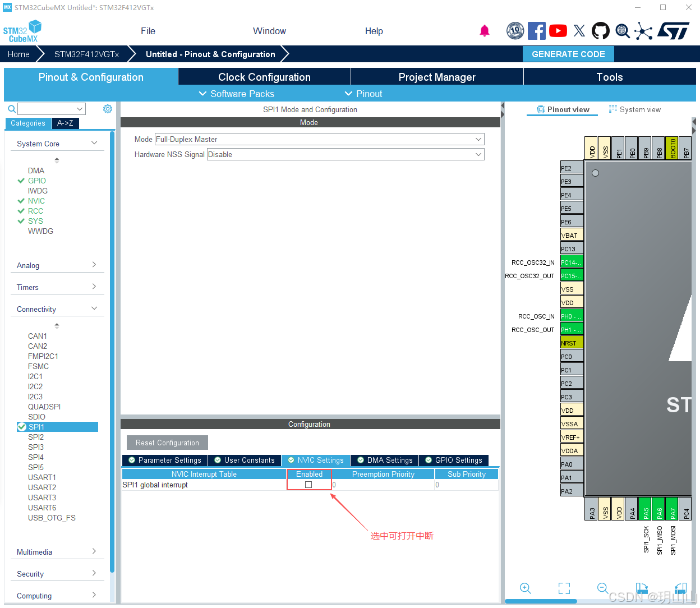
Task: Open the User Constants tab
Action: [245, 460]
